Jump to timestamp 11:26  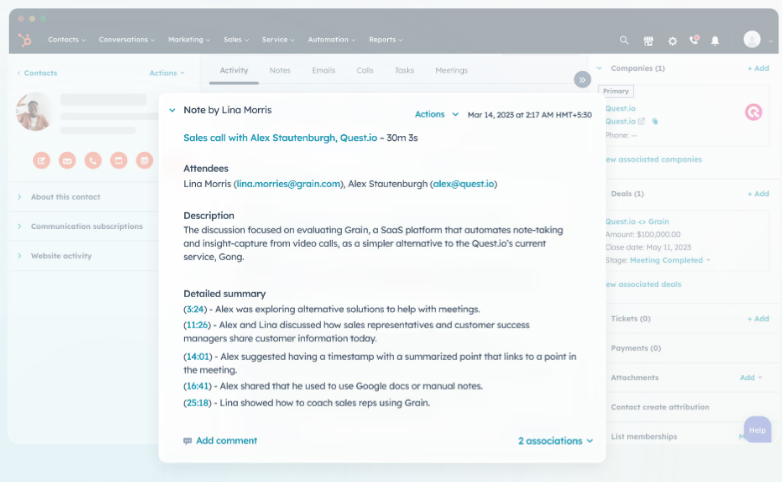click(197, 325)
